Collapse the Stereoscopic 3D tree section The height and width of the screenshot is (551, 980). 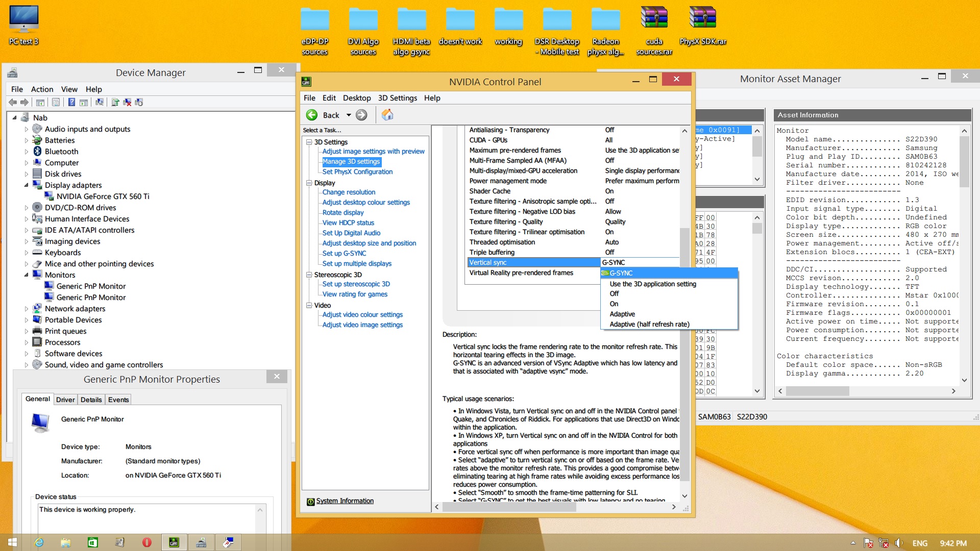(x=309, y=274)
